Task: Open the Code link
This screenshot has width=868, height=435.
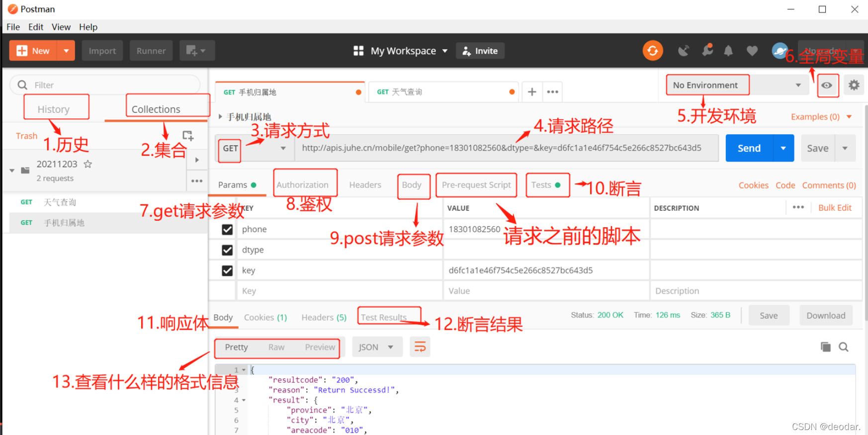Action: [785, 185]
